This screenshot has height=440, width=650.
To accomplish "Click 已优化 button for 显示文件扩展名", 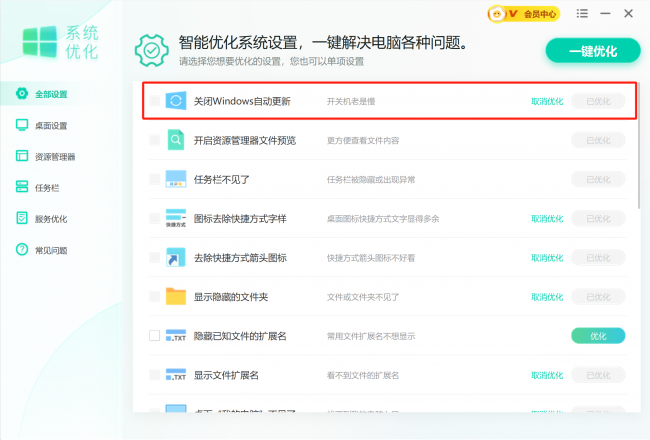I will pyautogui.click(x=598, y=375).
